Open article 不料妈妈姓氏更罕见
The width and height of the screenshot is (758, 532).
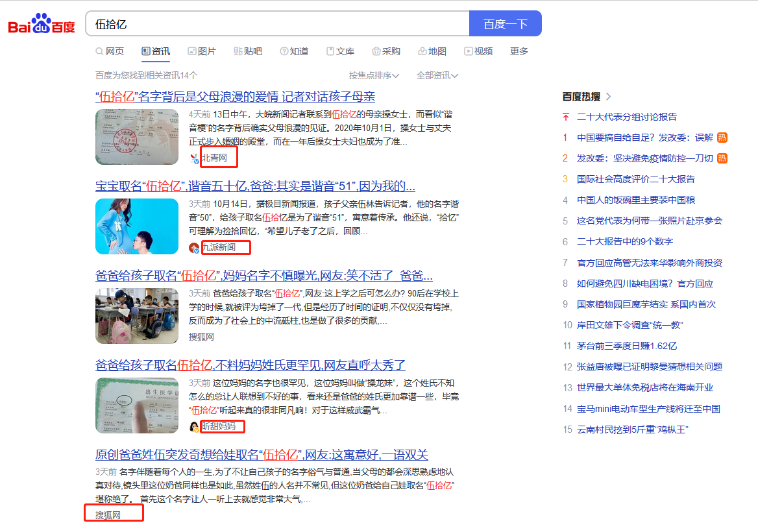(250, 365)
